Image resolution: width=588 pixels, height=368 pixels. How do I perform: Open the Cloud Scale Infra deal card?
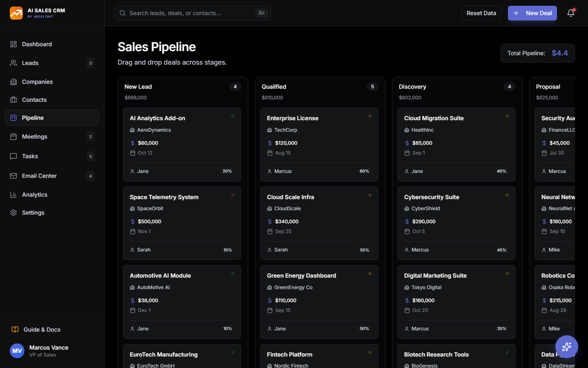click(x=319, y=223)
